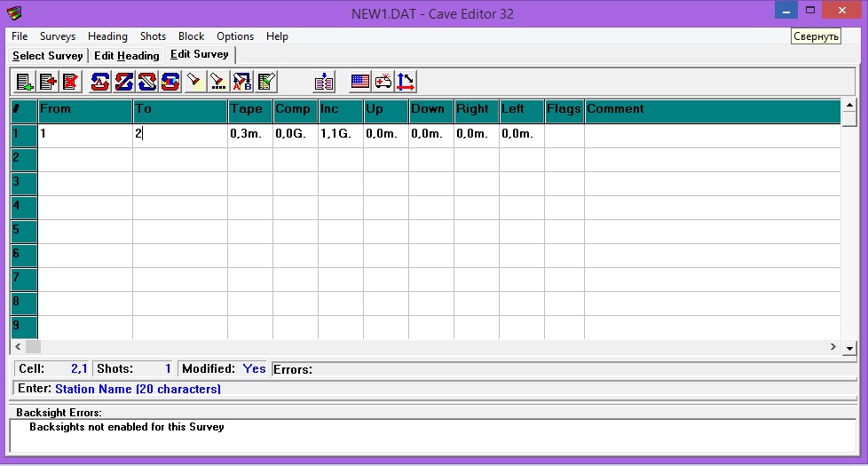
Task: Click the first red-blue swap icon with letter A
Action: pyautogui.click(x=100, y=83)
